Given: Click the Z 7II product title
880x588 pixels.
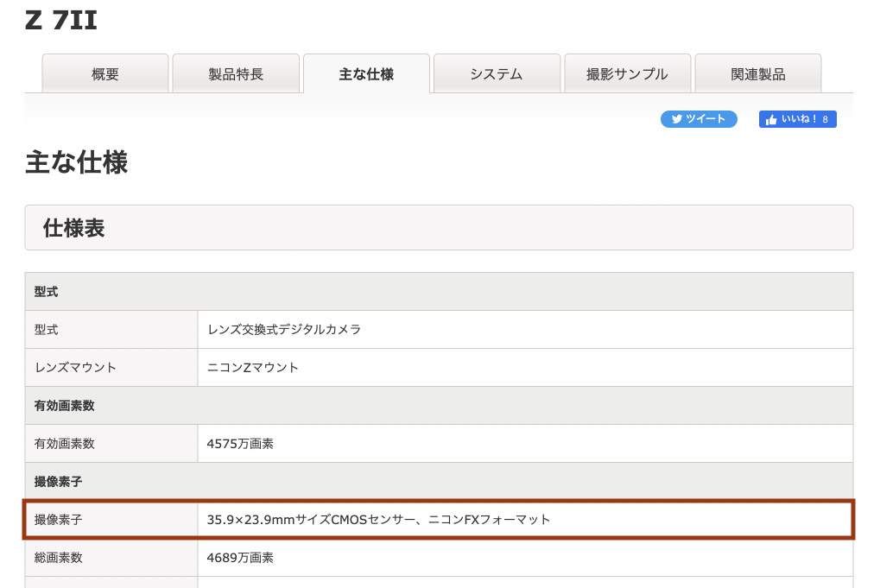Looking at the screenshot, I should [x=61, y=20].
